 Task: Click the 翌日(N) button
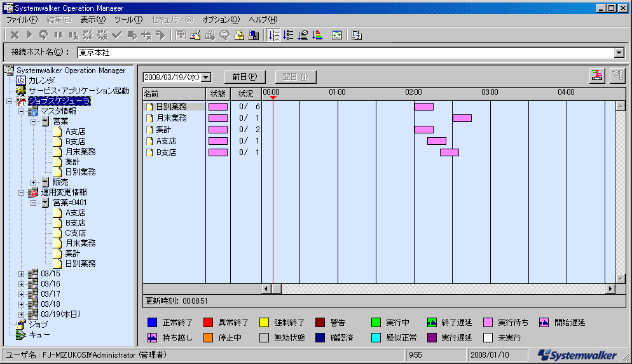click(296, 77)
